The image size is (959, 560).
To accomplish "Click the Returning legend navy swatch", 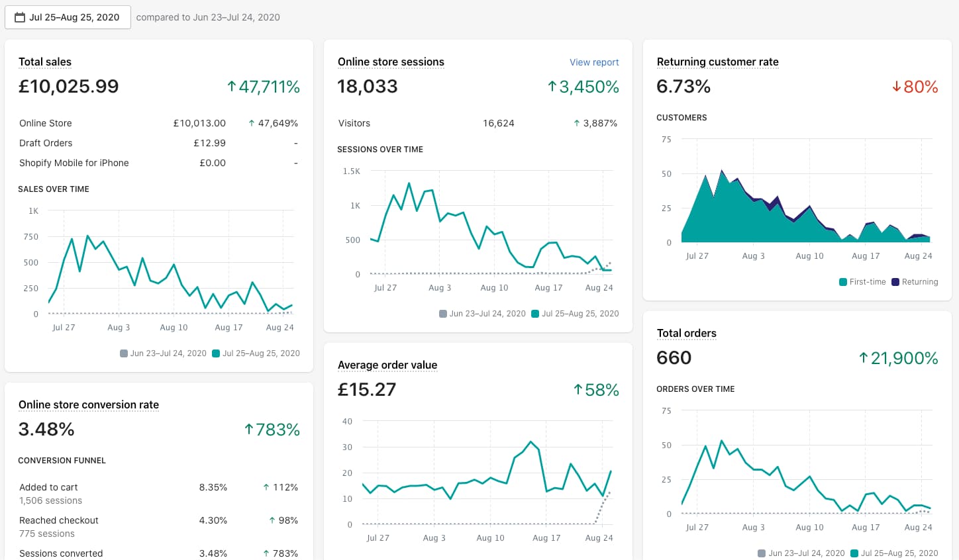I will point(895,282).
